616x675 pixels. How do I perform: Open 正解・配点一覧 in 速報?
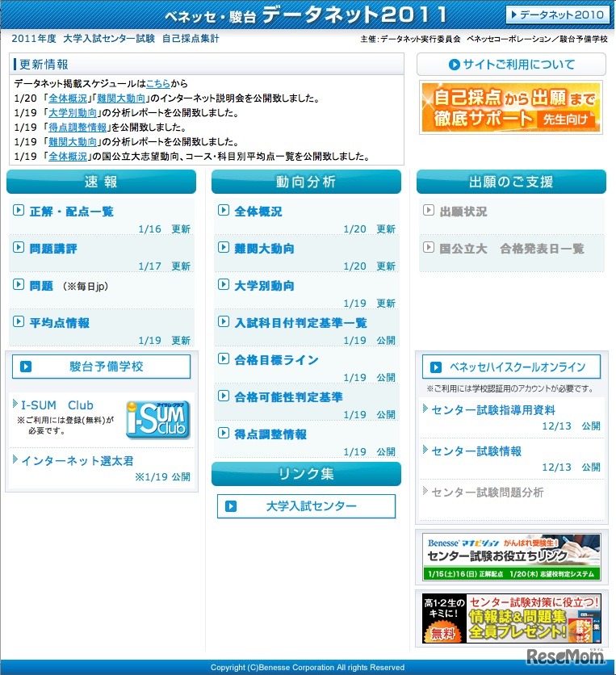click(72, 212)
